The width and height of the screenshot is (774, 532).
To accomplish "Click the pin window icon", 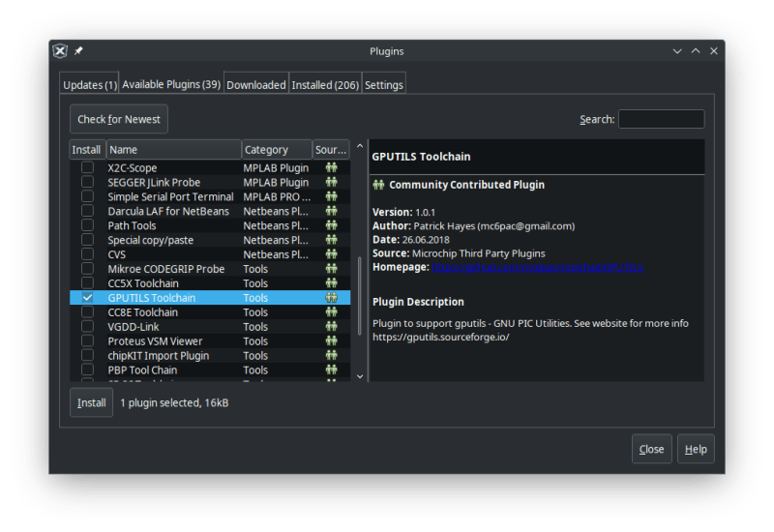I will [78, 51].
